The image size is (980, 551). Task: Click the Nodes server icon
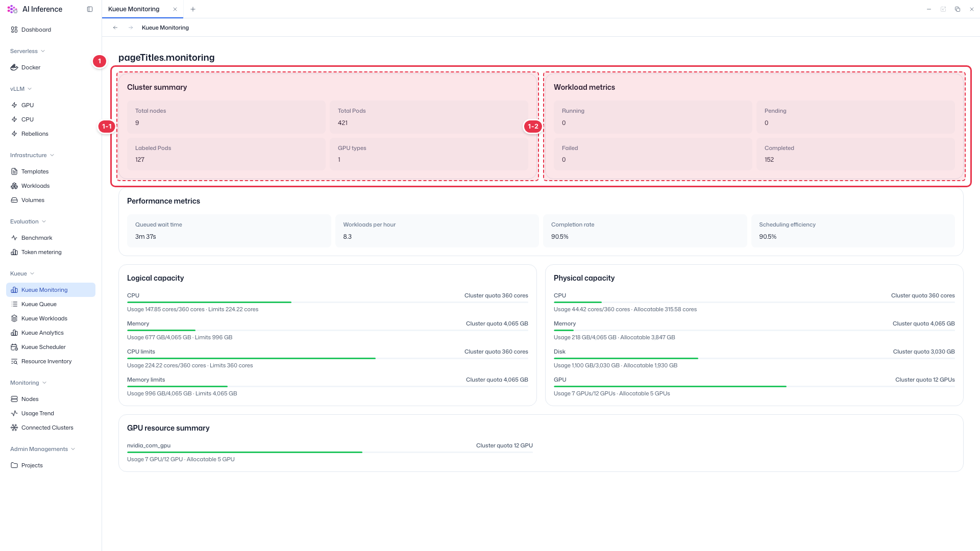(x=14, y=399)
